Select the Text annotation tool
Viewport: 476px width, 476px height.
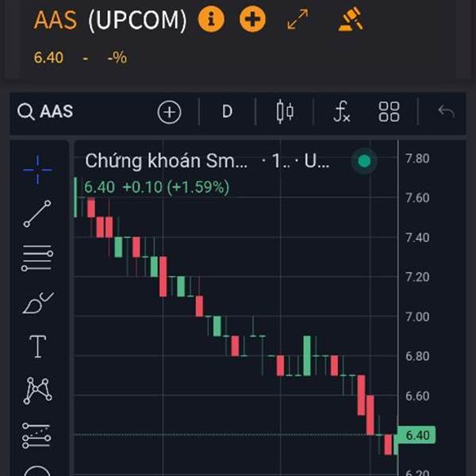pos(37,347)
